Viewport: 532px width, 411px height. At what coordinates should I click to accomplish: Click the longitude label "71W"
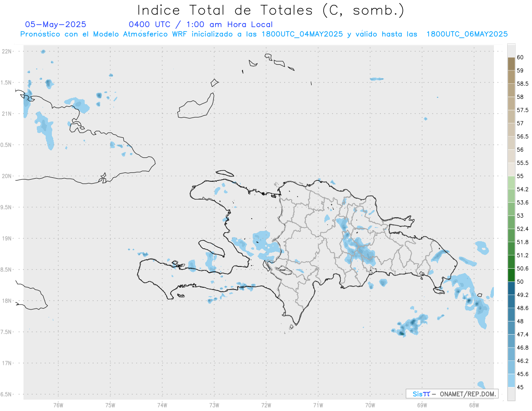click(318, 405)
